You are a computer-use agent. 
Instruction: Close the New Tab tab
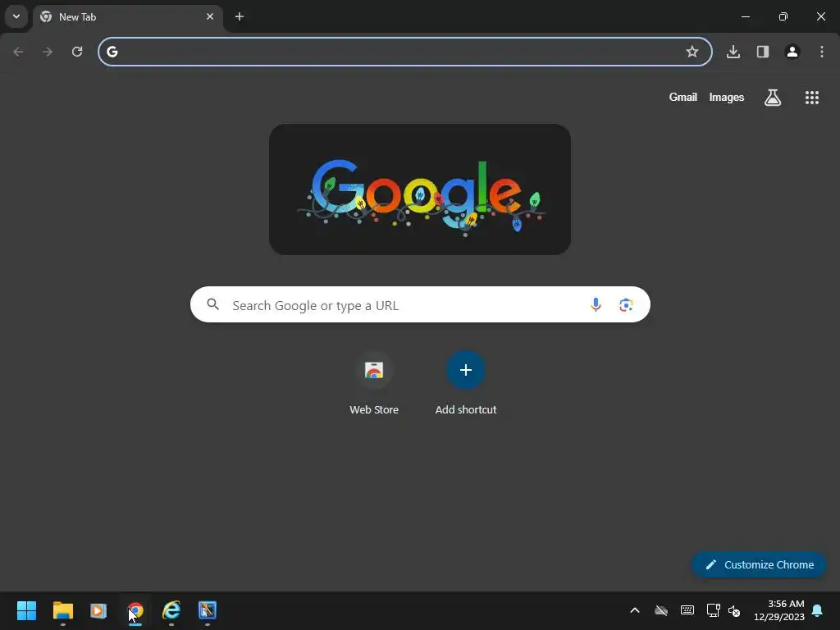click(x=210, y=16)
